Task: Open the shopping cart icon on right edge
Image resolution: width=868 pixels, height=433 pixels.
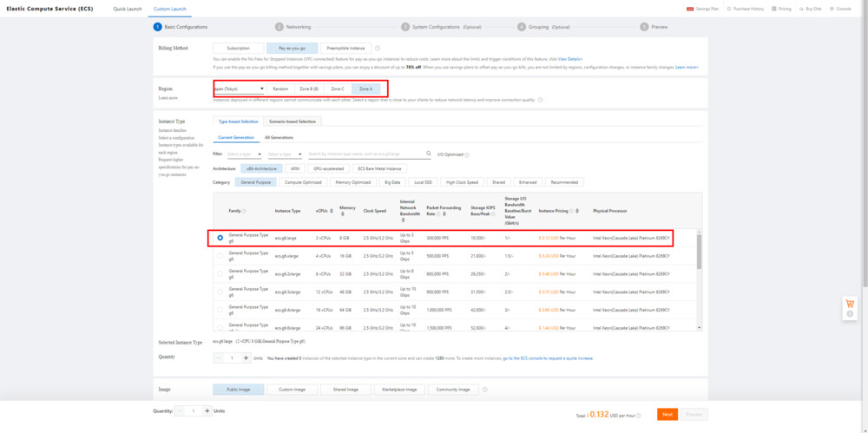Action: [850, 304]
